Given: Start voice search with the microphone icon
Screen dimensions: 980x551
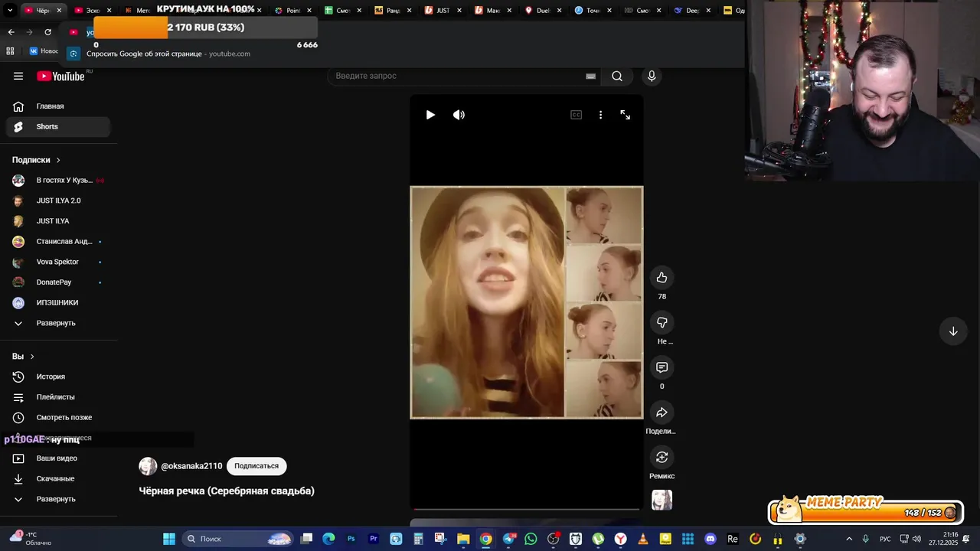Looking at the screenshot, I should coord(652,76).
